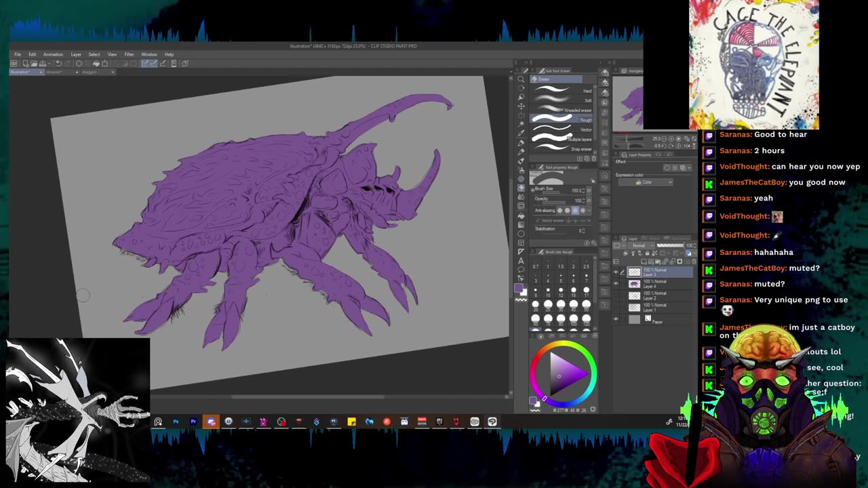Select the Zoom magnifier tool
This screenshot has height=488, width=868.
(x=521, y=79)
